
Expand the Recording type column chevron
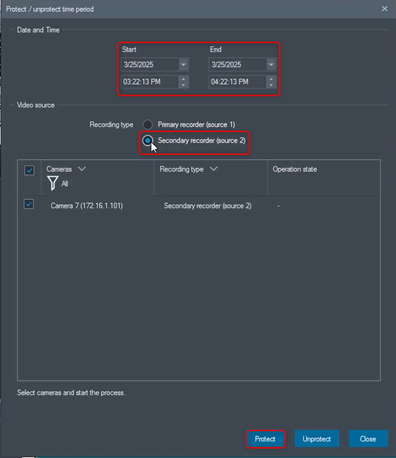coord(214,169)
